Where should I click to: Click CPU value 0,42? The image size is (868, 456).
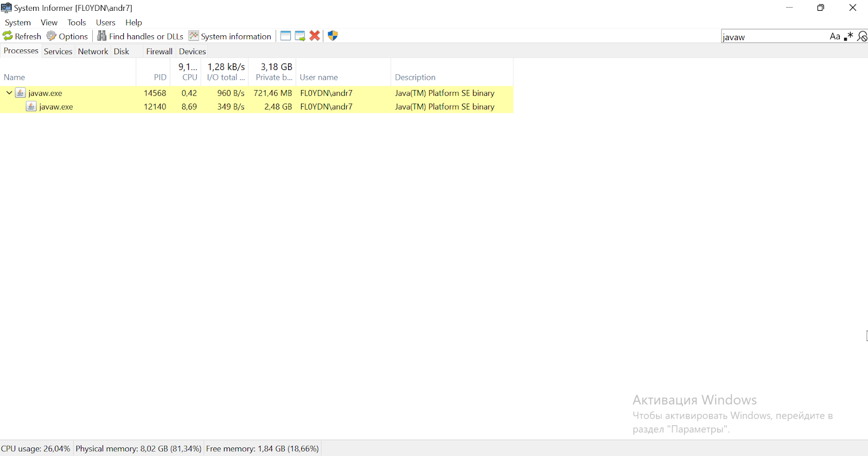pyautogui.click(x=189, y=93)
